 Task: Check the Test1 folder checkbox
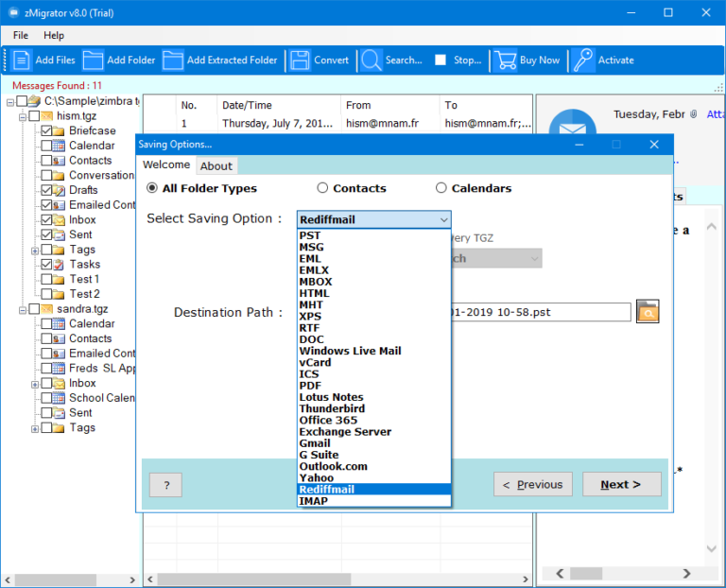point(46,279)
